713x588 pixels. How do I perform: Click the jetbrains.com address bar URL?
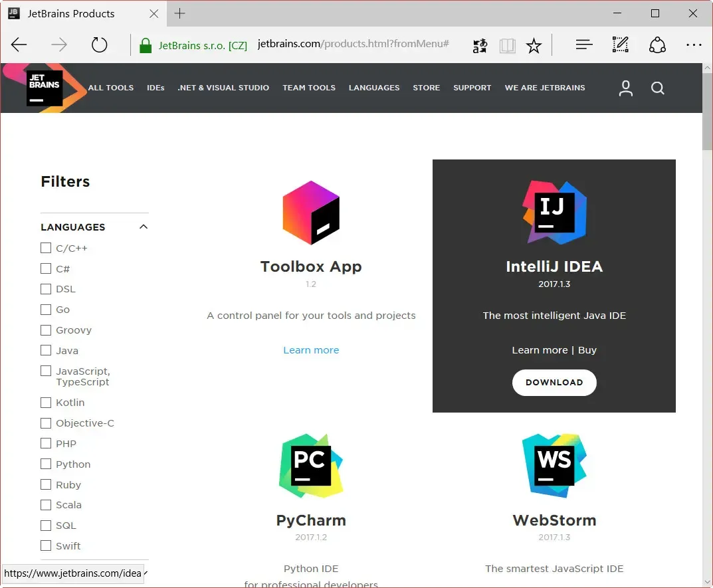point(354,44)
